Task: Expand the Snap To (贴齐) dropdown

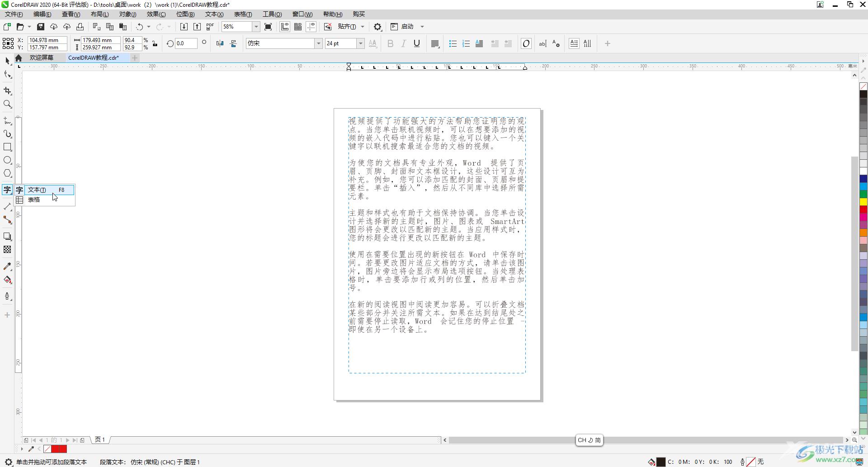Action: click(x=363, y=27)
